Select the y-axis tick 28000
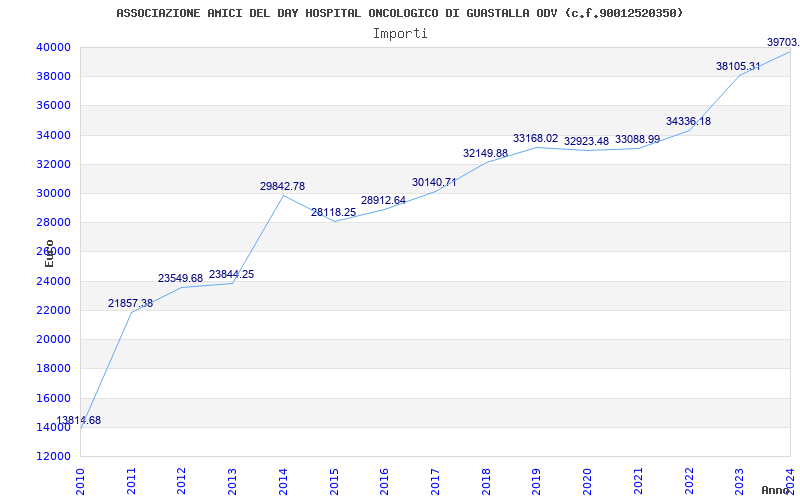 (x=53, y=222)
